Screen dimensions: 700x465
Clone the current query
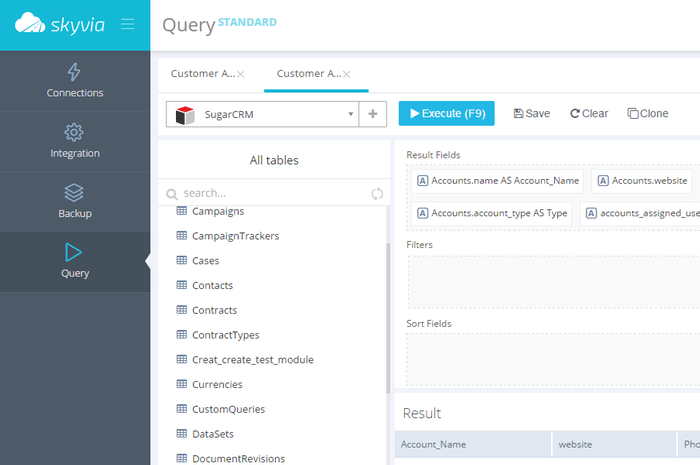point(648,114)
